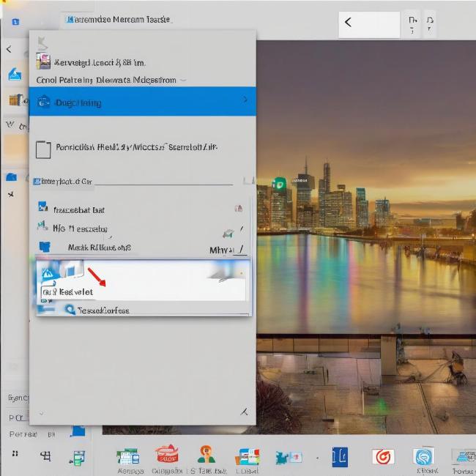
Task: Click the magnifier icon next to 'TessedCorfess'
Action: coord(70,310)
